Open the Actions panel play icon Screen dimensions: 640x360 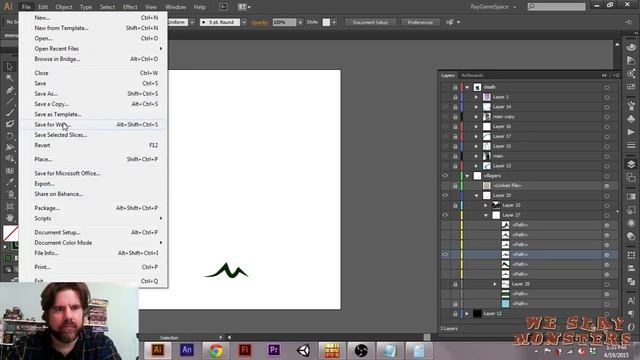tap(631, 132)
